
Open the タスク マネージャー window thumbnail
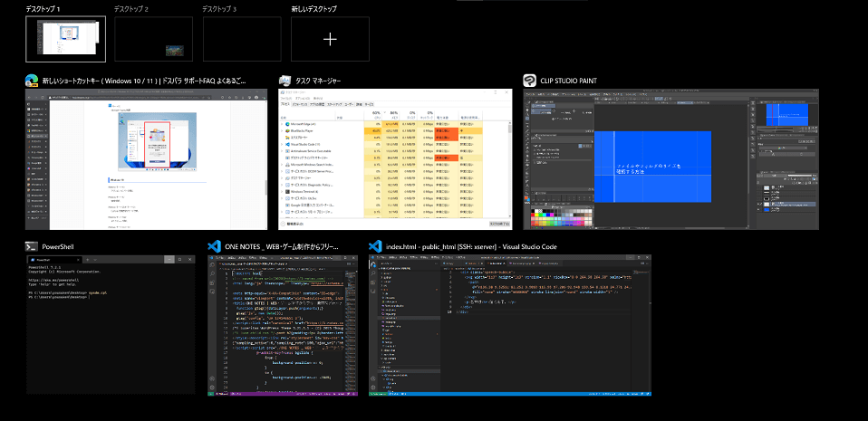[x=395, y=159]
